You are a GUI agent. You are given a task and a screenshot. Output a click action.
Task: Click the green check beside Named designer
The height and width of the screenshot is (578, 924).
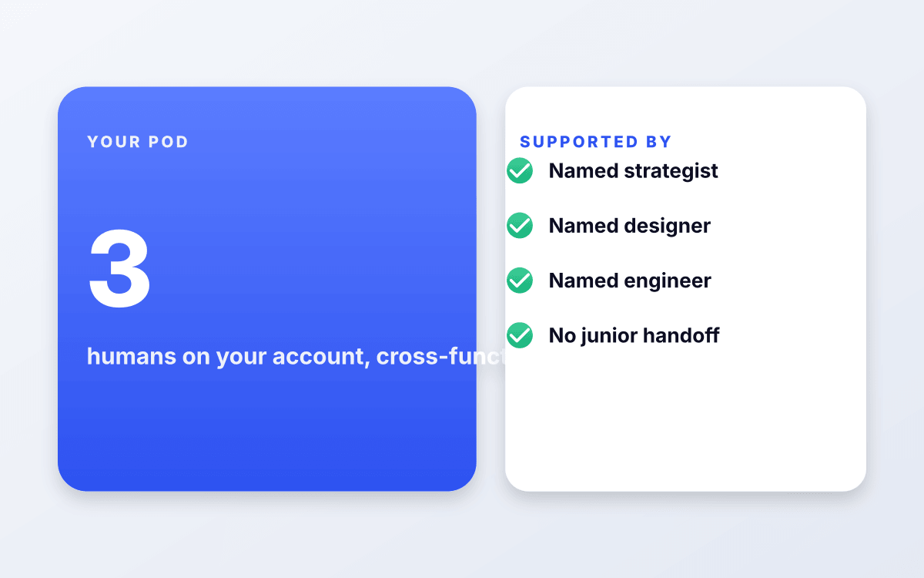(x=520, y=225)
